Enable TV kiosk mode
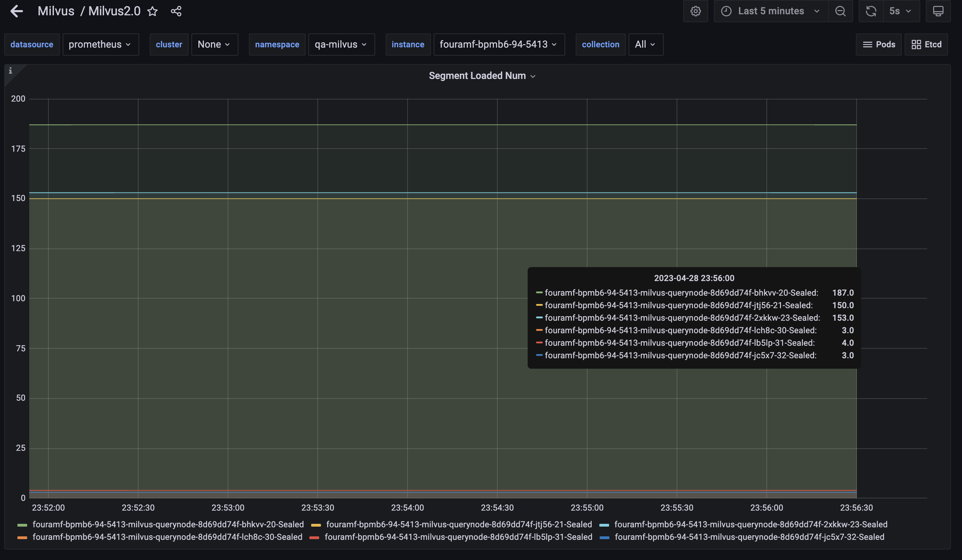The image size is (962, 560). pos(938,11)
